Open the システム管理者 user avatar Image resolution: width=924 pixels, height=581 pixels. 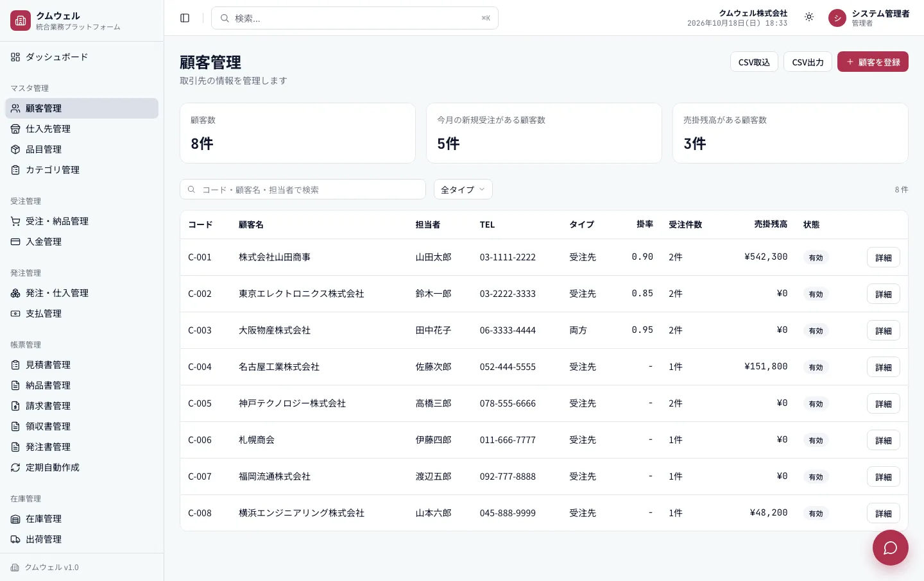click(x=837, y=18)
